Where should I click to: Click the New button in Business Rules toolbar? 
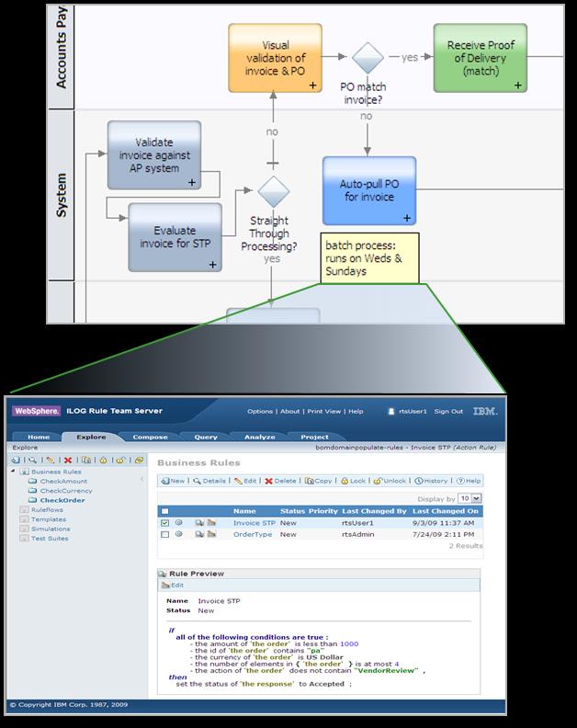(x=173, y=481)
